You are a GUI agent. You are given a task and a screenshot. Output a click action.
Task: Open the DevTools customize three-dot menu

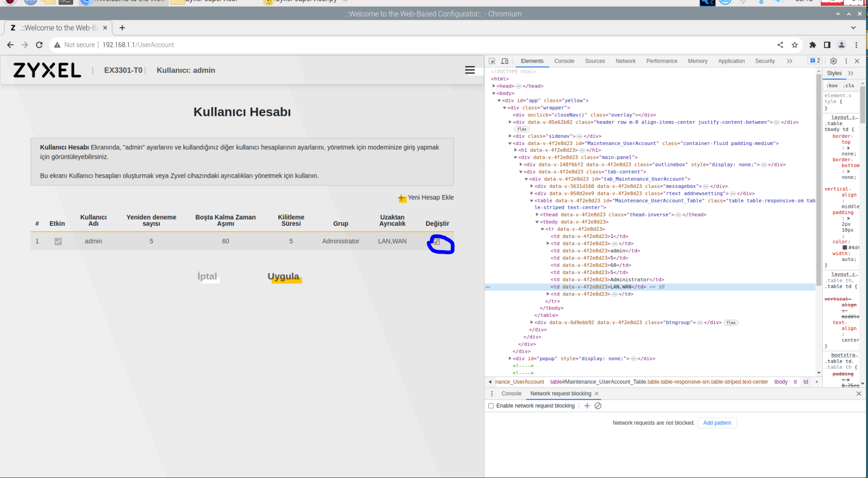[846, 61]
